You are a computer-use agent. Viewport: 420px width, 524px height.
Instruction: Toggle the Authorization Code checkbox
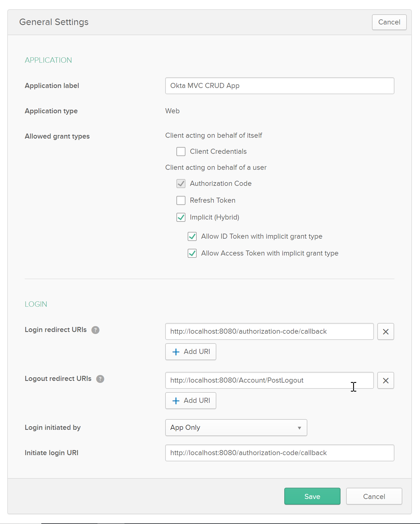point(181,184)
